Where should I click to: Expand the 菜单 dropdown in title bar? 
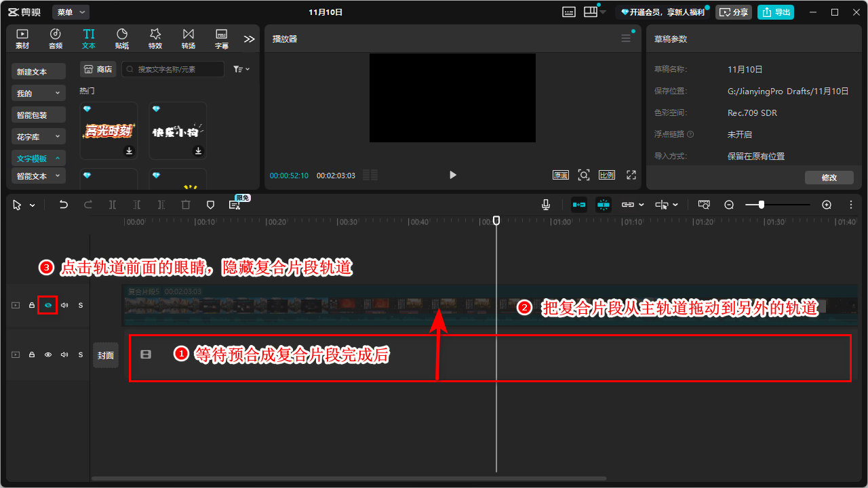tap(71, 12)
